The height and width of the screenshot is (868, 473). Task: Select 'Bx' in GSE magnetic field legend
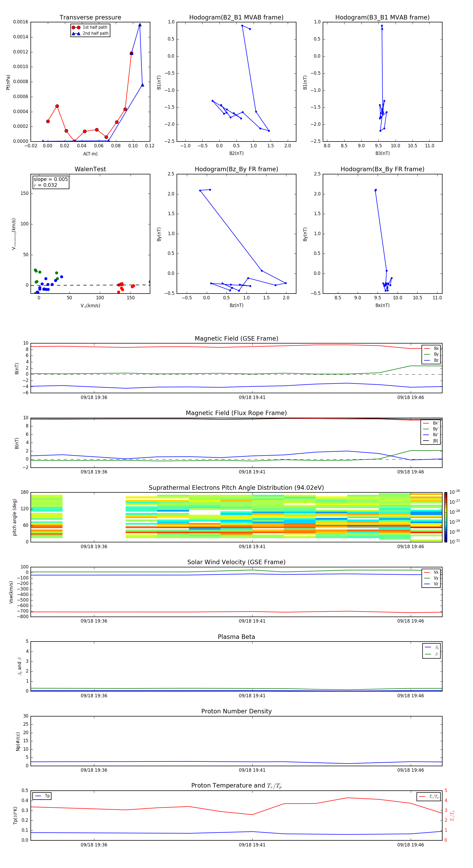[x=431, y=349]
